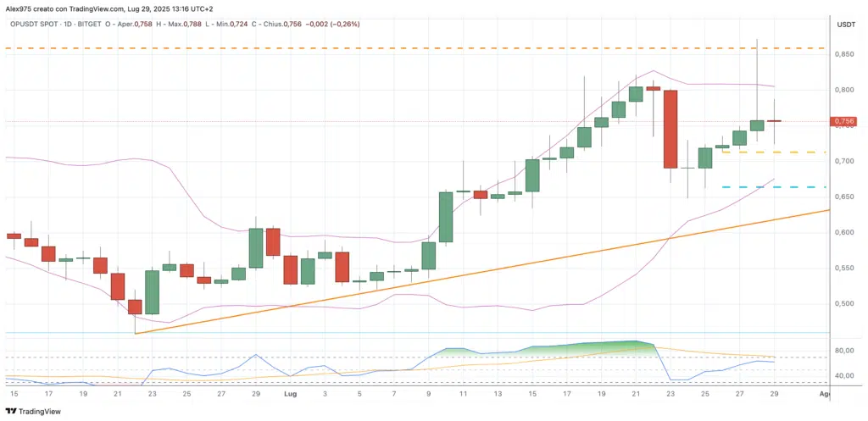Viewport: 868px width, 421px height.
Task: Click the red 0,756 current price tag
Action: coord(844,122)
